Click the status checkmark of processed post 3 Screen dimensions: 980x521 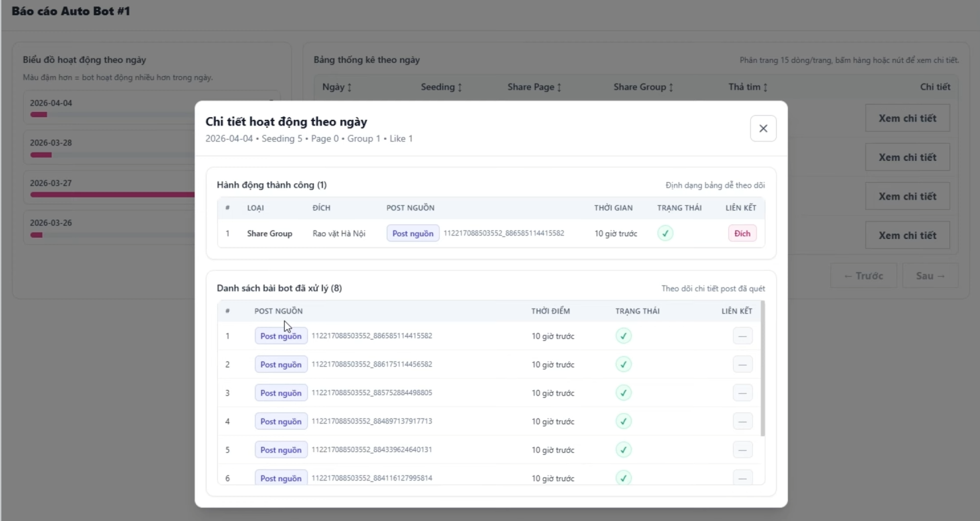pyautogui.click(x=623, y=393)
